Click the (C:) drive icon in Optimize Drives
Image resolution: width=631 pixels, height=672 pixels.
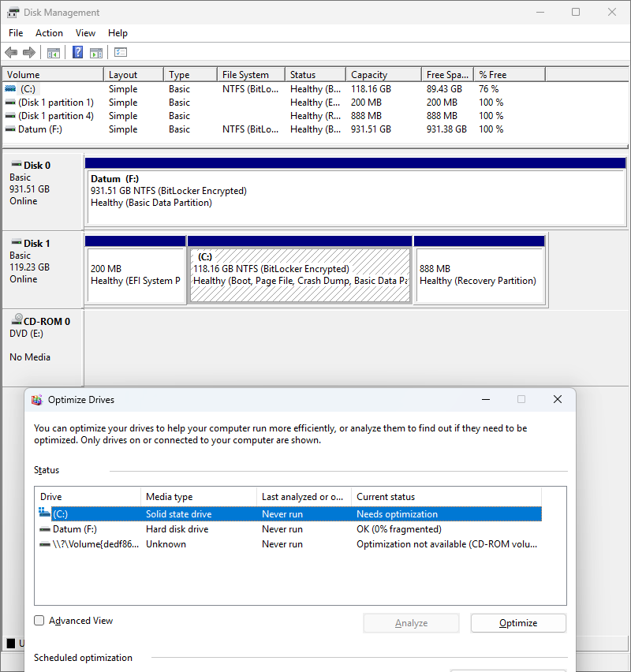[x=45, y=512]
